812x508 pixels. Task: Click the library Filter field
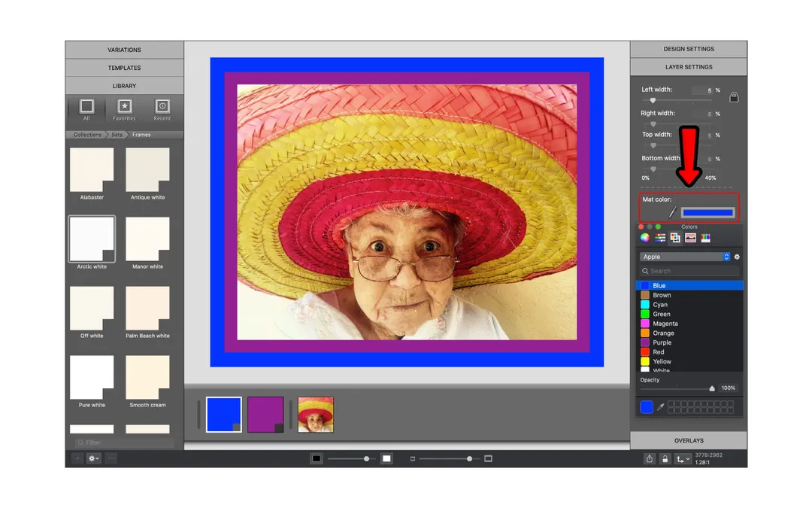point(124,443)
